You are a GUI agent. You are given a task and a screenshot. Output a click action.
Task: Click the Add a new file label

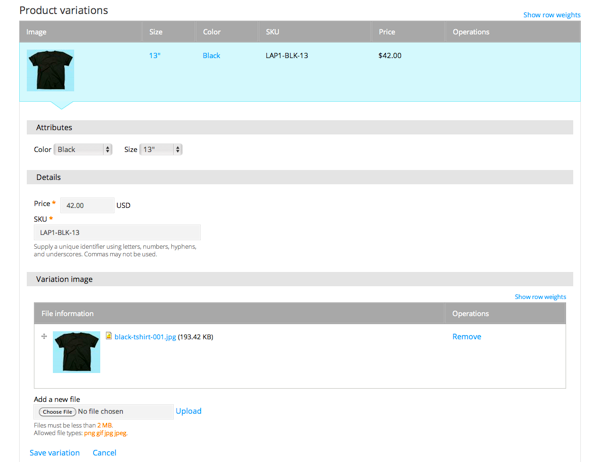pyautogui.click(x=57, y=399)
